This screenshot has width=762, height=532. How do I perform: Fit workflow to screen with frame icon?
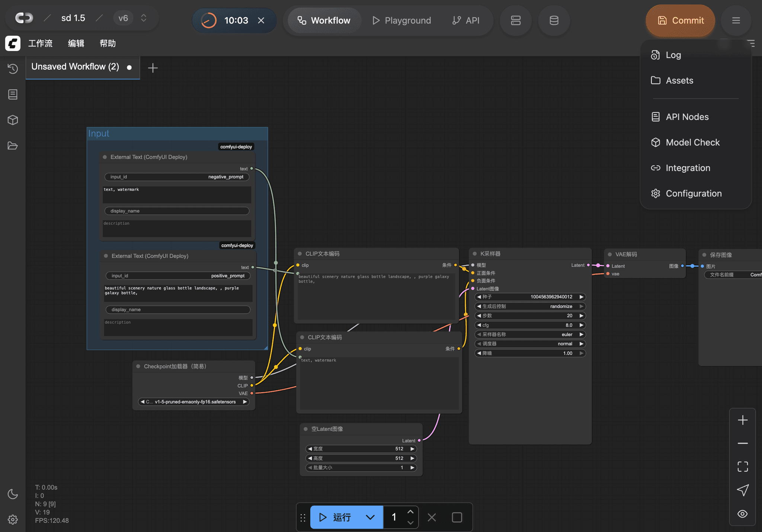point(743,467)
